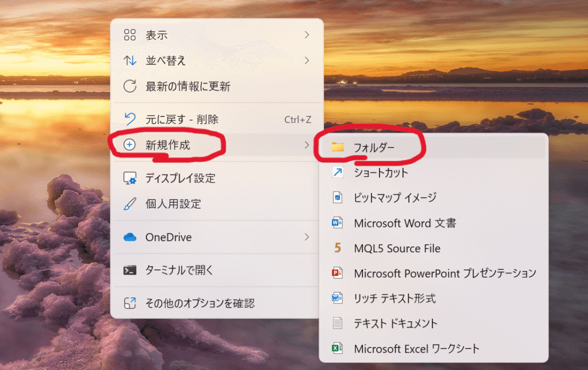The width and height of the screenshot is (588, 370).
Task: Expand the 表示 submenu arrow
Action: click(307, 35)
